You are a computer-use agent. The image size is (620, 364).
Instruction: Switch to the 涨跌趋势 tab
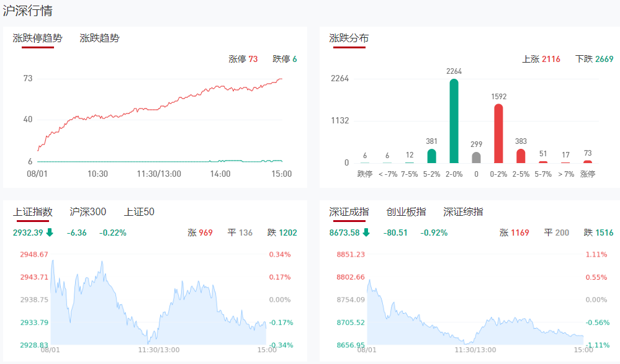coord(99,38)
